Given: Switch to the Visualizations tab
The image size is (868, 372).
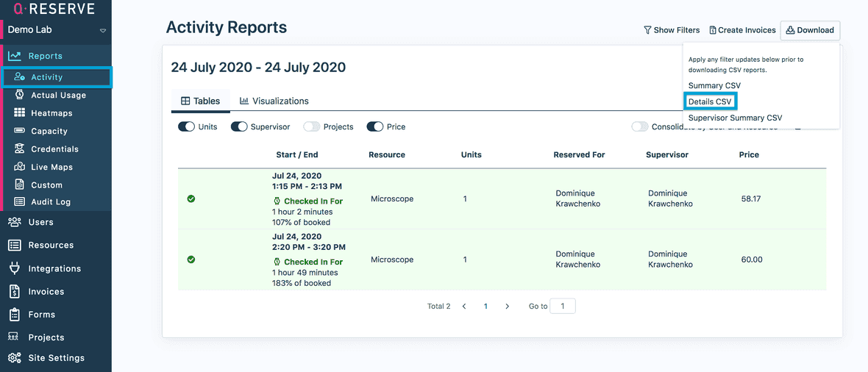Looking at the screenshot, I should pyautogui.click(x=274, y=101).
